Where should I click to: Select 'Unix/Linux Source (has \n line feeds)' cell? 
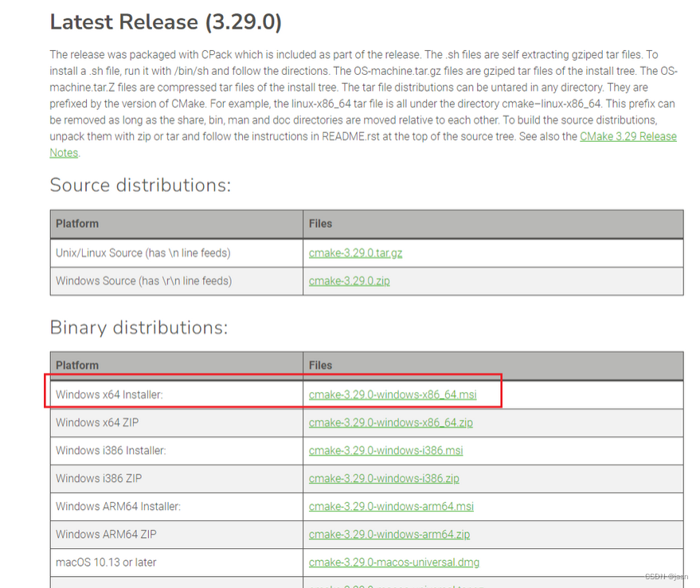pyautogui.click(x=177, y=253)
